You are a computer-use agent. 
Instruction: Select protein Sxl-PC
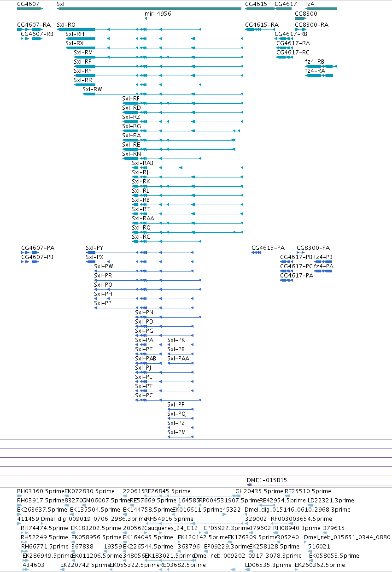(x=144, y=395)
